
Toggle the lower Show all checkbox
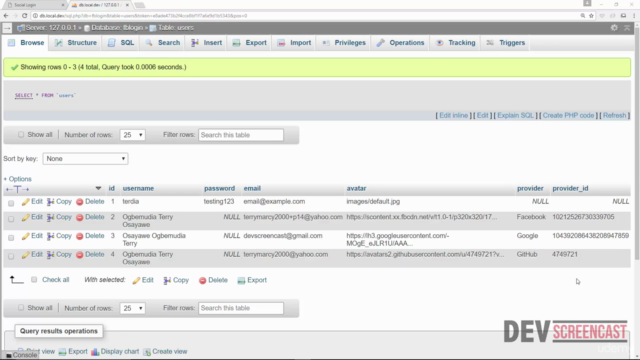[21, 307]
